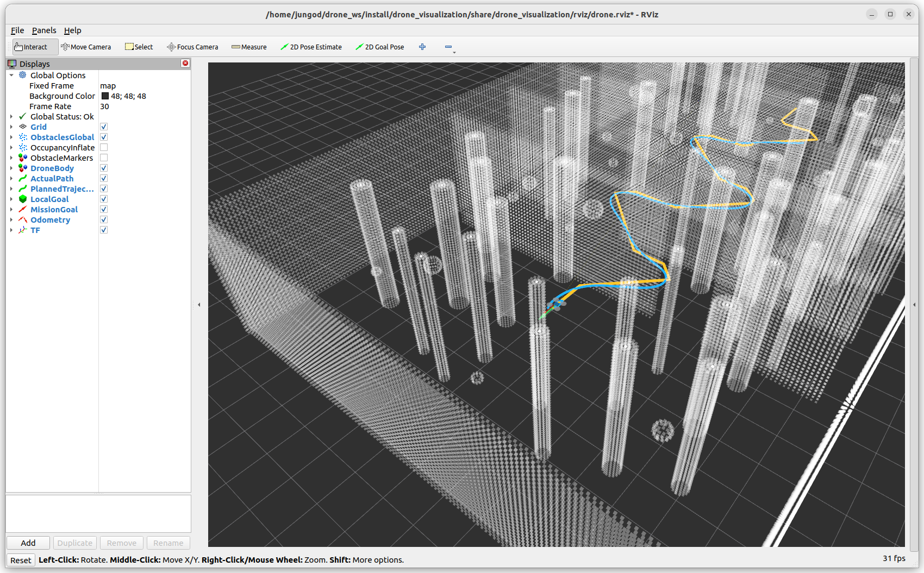The width and height of the screenshot is (924, 573).
Task: Open the File menu
Action: click(x=17, y=30)
